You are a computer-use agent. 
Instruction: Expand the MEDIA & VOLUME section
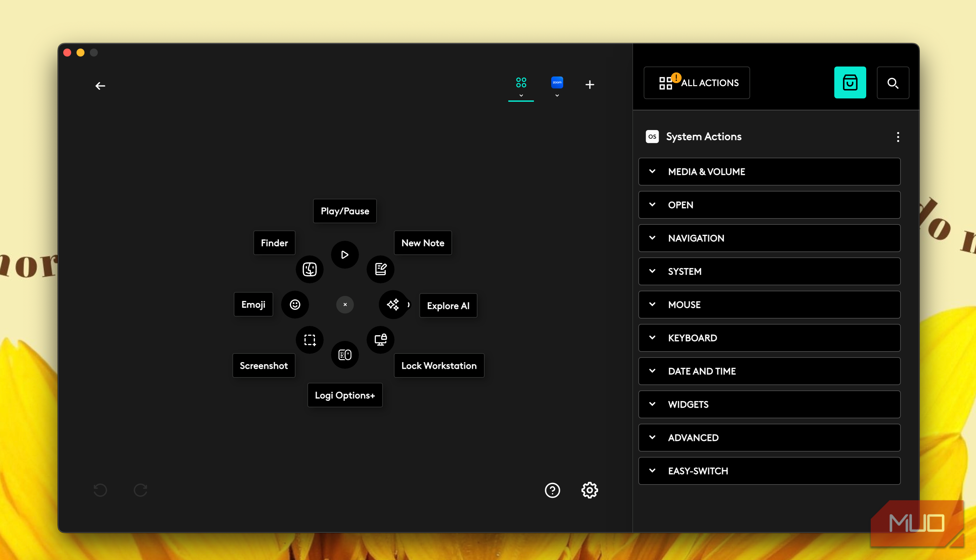coord(769,172)
